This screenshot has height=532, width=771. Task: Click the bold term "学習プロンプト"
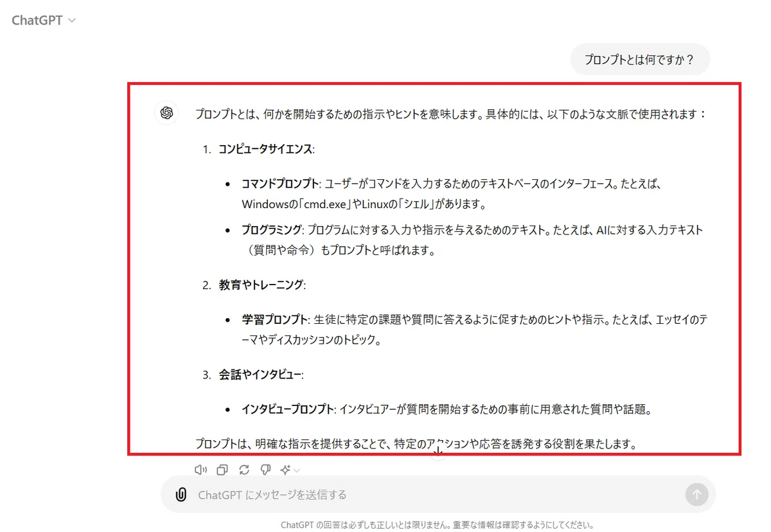[x=276, y=319]
